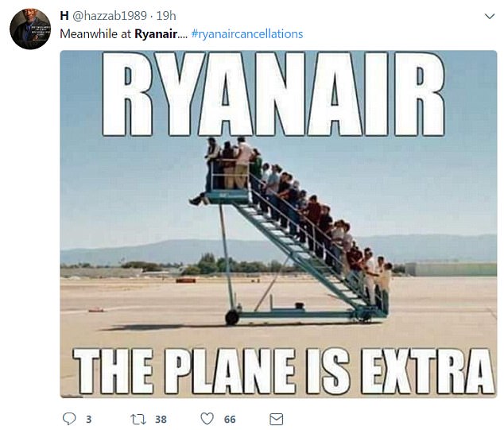
Task: Retweet this Ryanair meme tweet
Action: tap(136, 418)
